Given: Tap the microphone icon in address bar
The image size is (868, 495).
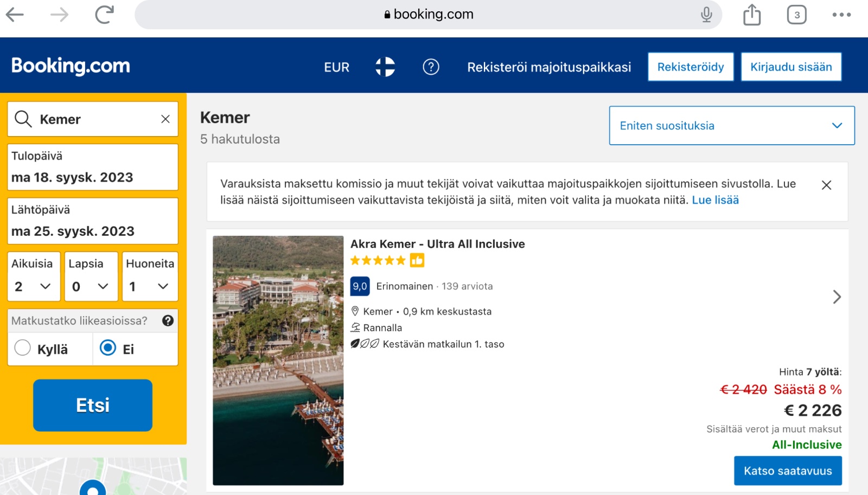Looking at the screenshot, I should [706, 14].
